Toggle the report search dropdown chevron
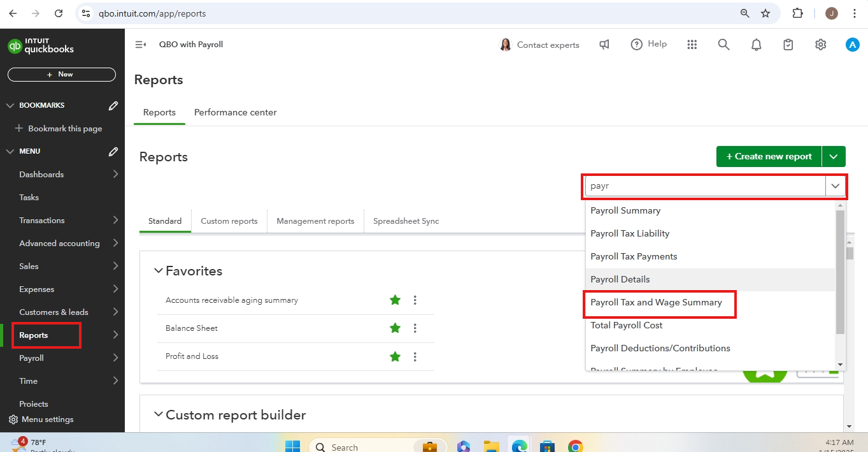Screen dimensions: 868x452 coord(836,186)
